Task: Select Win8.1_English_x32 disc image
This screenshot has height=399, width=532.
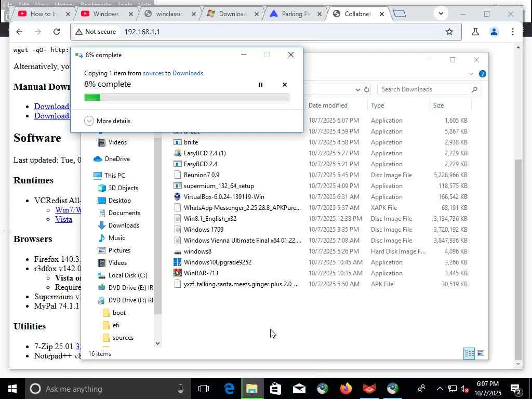Action: point(210,219)
